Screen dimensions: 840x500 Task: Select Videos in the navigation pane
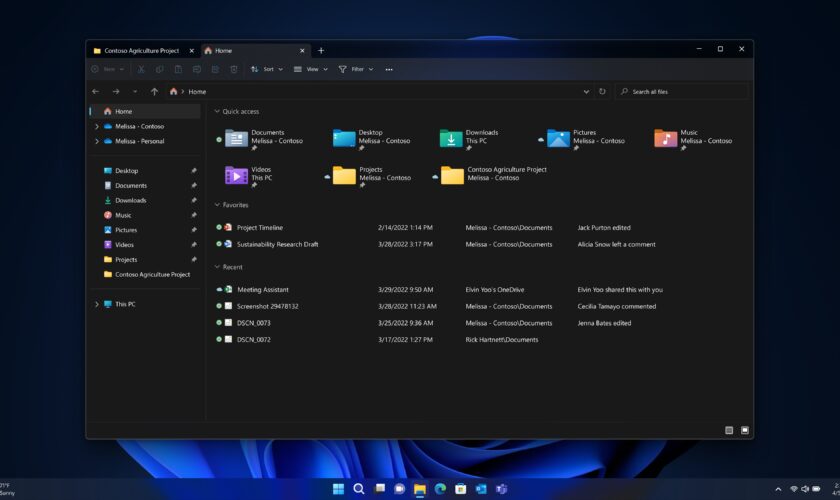(145, 245)
